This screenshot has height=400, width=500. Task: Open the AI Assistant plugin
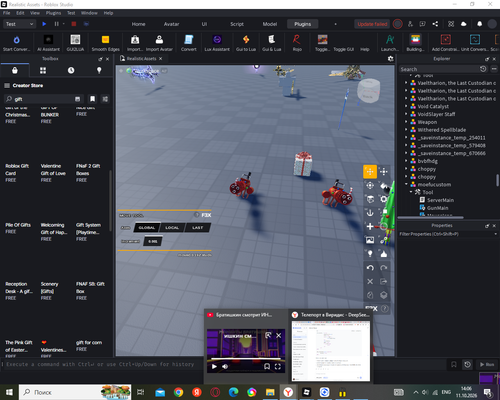pos(48,40)
